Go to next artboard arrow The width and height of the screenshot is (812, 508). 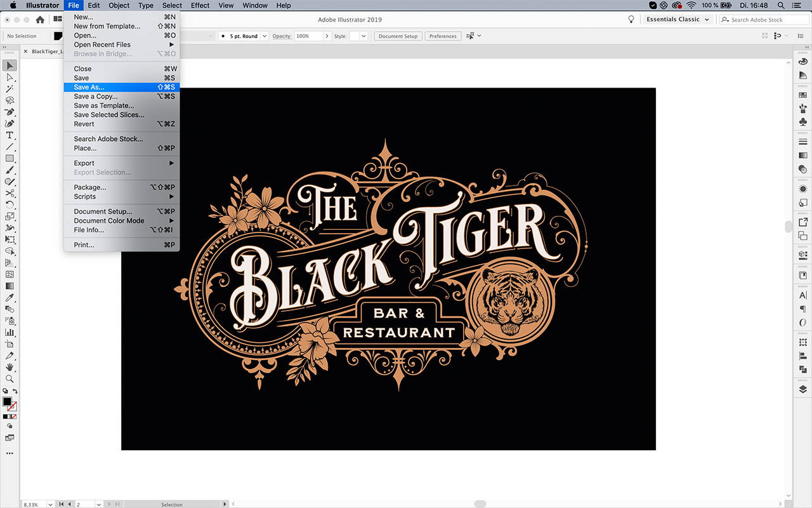pos(110,504)
